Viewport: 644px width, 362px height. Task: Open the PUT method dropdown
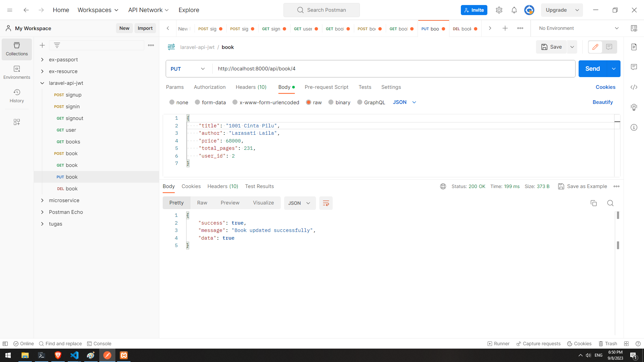pos(188,69)
